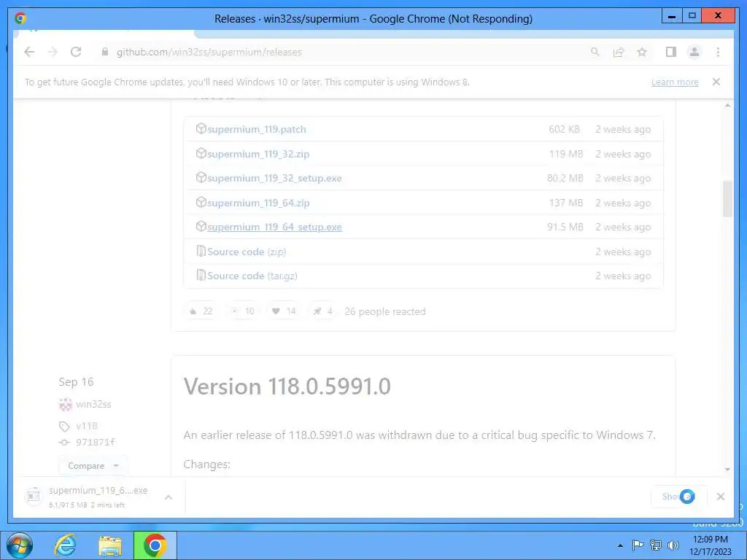The width and height of the screenshot is (747, 560).
Task: Download supermium_119_32.zip
Action: point(258,154)
